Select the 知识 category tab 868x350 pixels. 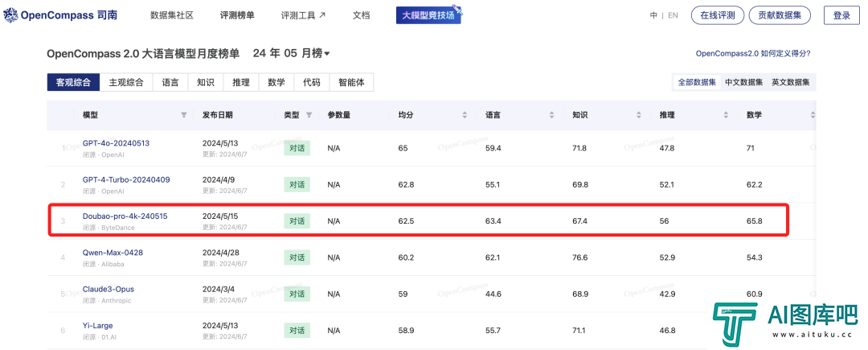(x=206, y=83)
